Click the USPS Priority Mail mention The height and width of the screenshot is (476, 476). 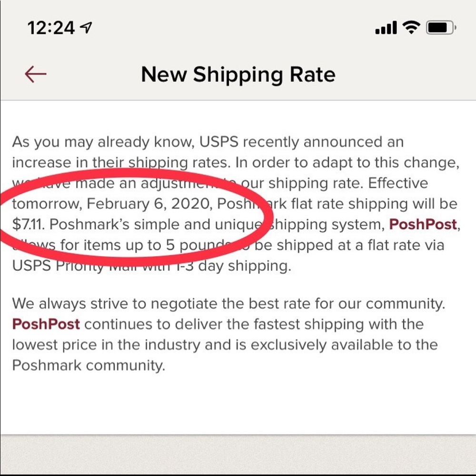[88, 266]
